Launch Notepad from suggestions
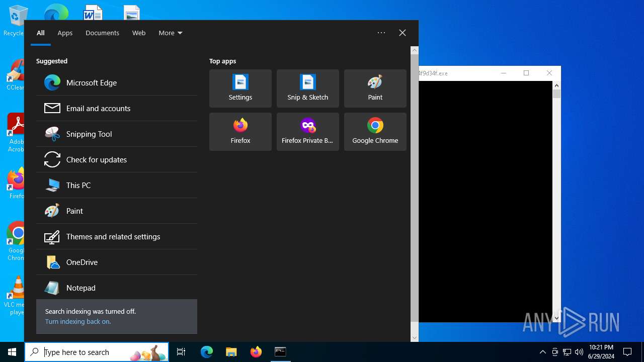This screenshot has height=362, width=644. point(117,288)
